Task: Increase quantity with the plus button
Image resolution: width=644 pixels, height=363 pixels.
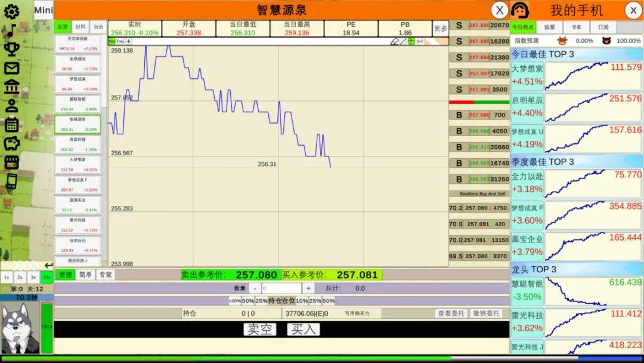Action: point(308,288)
